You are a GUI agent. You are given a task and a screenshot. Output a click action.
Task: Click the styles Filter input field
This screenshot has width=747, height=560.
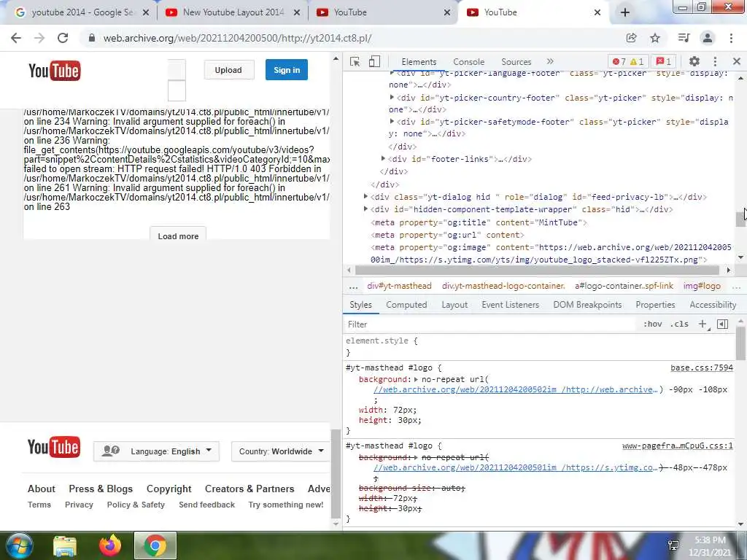tap(491, 324)
